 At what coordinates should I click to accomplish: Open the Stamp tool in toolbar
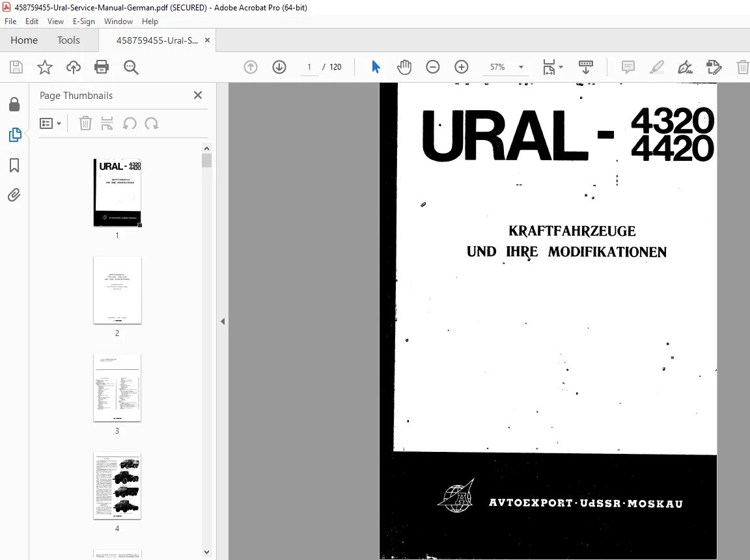point(714,67)
